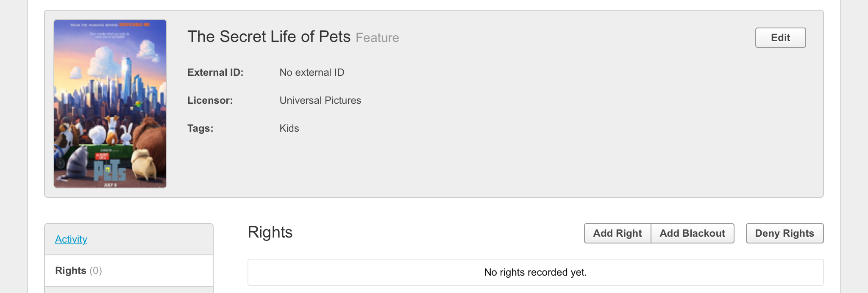868x293 pixels.
Task: Click the PETS logo on the poster
Action: point(110,170)
